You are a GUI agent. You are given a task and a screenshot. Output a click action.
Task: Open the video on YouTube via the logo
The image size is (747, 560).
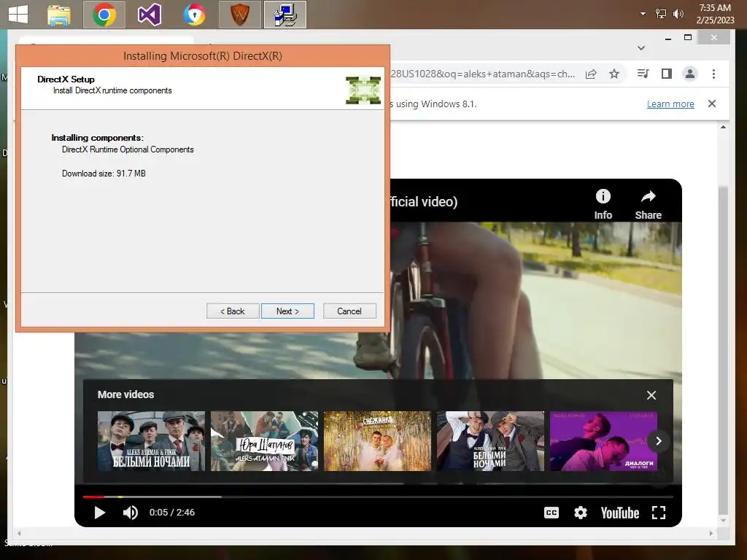coord(620,513)
